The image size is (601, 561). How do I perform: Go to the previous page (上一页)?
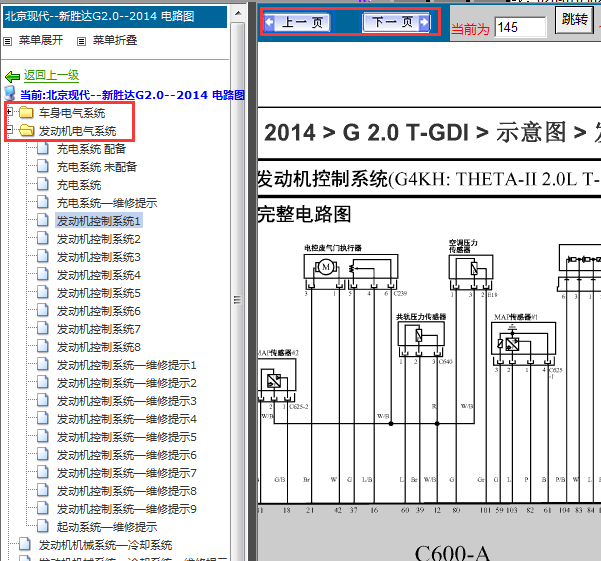(297, 22)
